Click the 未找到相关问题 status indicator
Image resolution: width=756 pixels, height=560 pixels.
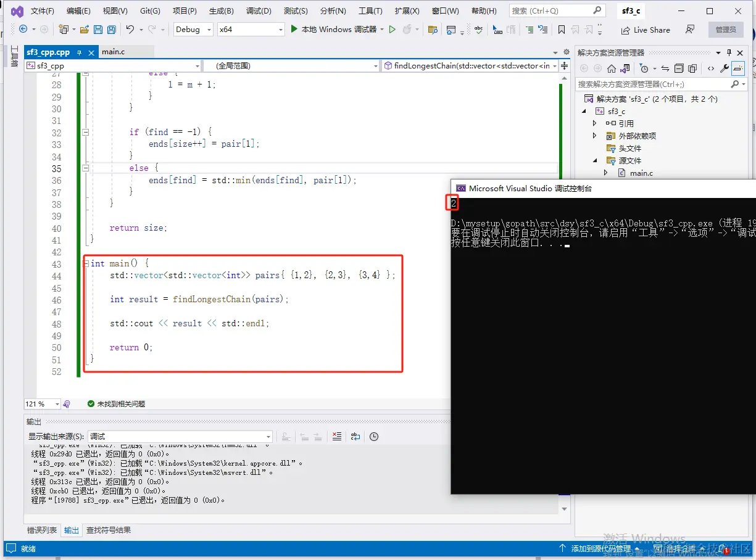click(116, 404)
